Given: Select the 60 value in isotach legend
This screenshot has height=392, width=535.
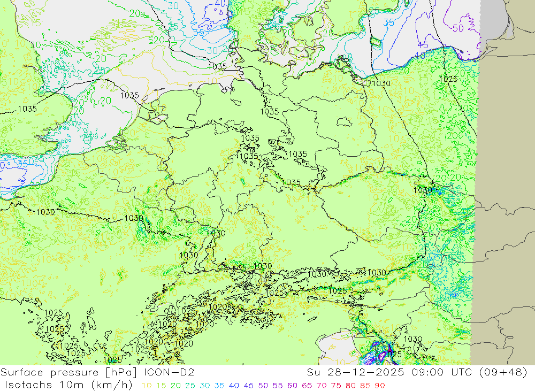Looking at the screenshot, I should pyautogui.click(x=292, y=386).
